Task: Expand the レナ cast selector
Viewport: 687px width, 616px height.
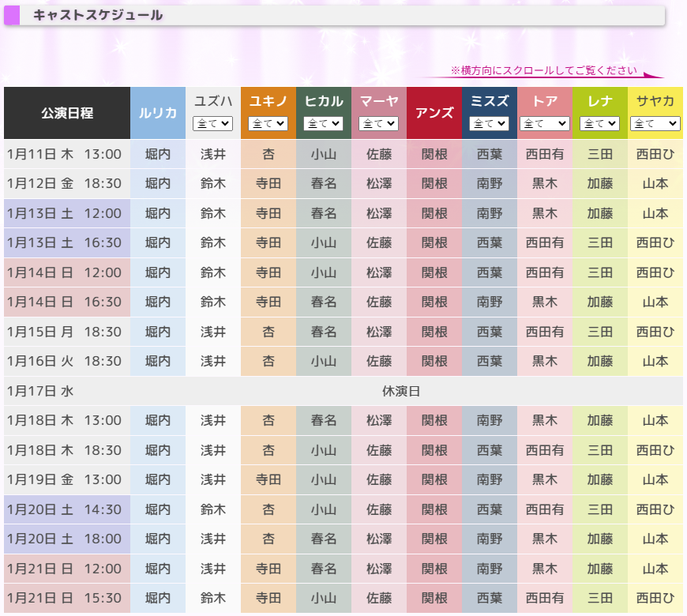Action: pos(600,124)
